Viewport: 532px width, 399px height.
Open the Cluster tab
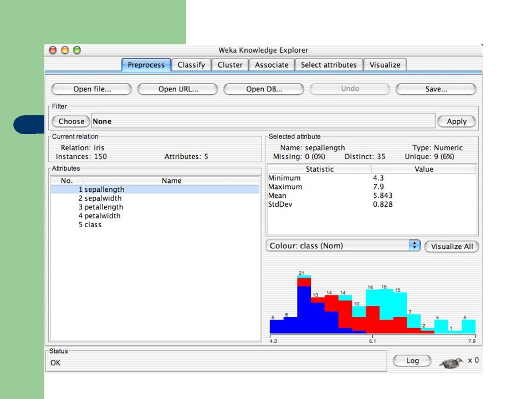click(x=230, y=65)
